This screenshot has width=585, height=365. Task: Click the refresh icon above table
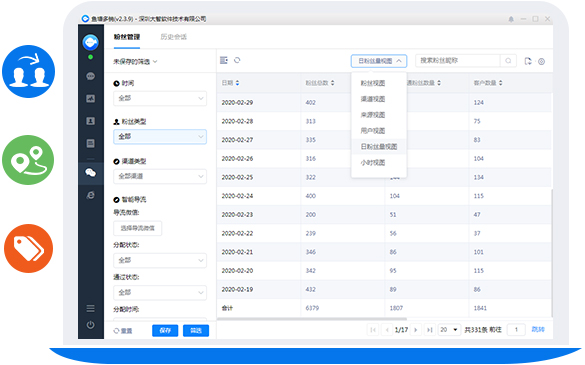[237, 60]
